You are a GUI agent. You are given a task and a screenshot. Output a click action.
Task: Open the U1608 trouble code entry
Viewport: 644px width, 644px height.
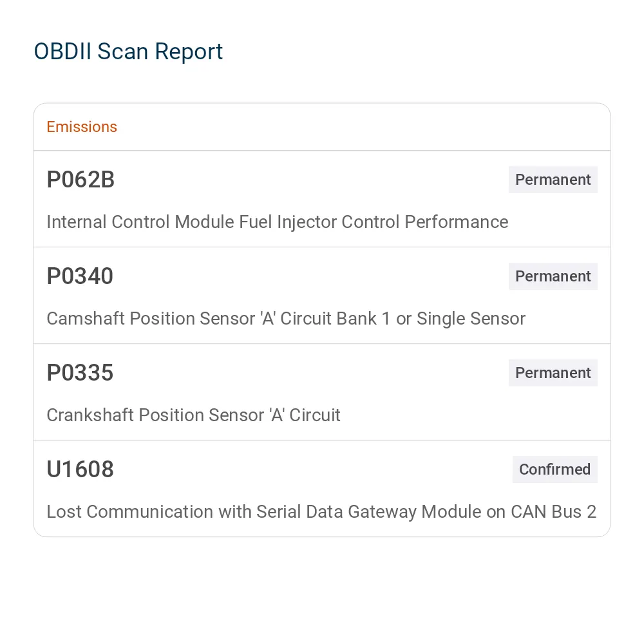click(x=80, y=469)
